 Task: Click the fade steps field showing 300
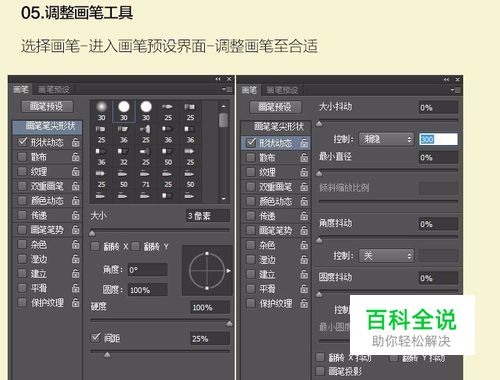[x=438, y=139]
